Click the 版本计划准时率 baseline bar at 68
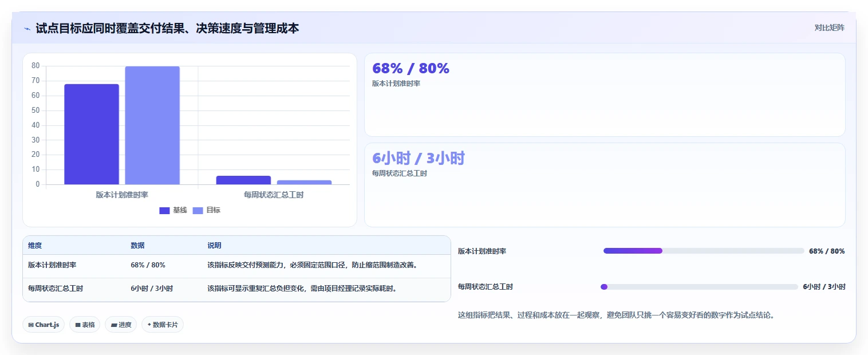The image size is (868, 355). [92, 134]
